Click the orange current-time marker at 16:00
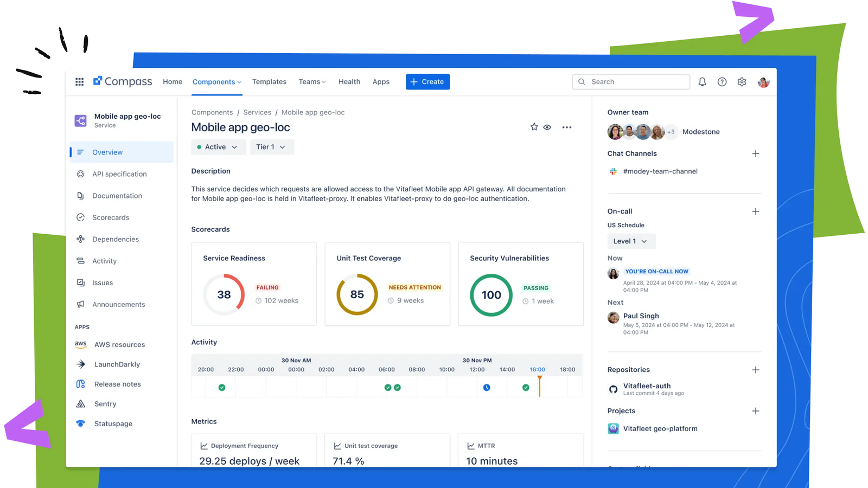The height and width of the screenshot is (488, 868). coord(539,386)
